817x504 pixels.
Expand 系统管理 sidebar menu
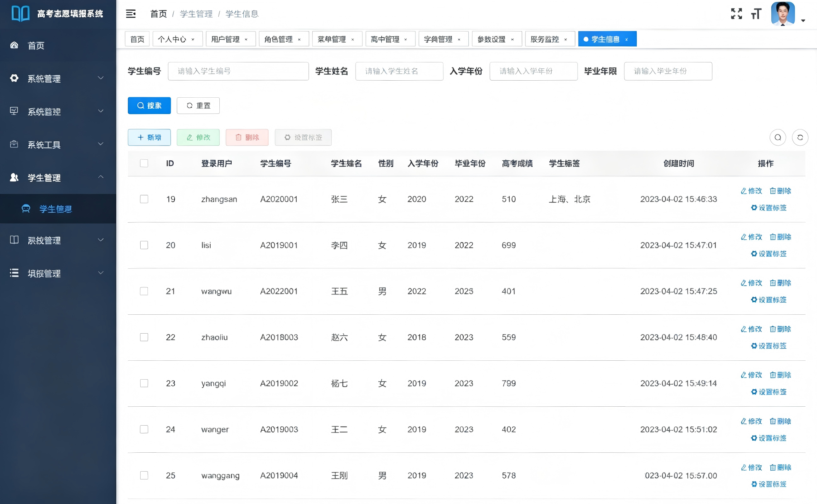58,78
